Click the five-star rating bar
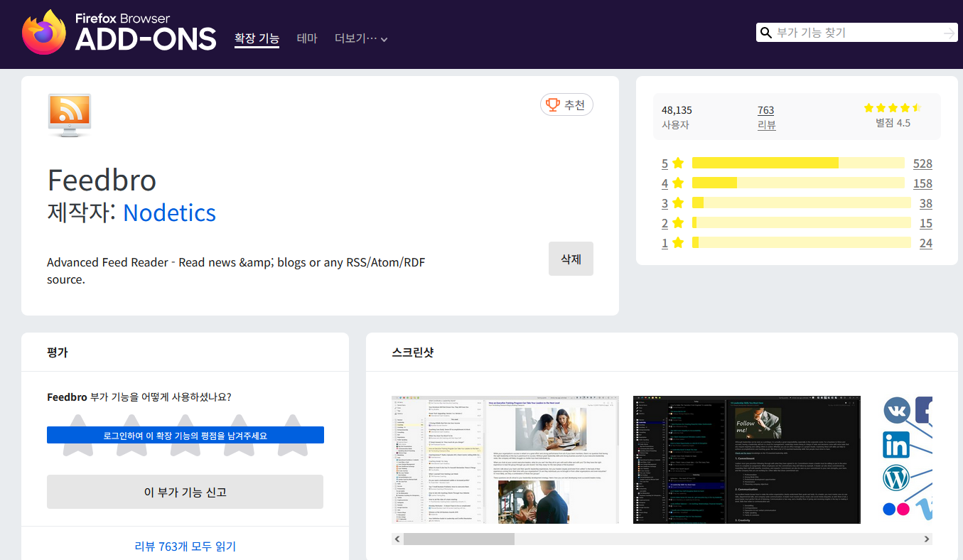 click(x=798, y=163)
